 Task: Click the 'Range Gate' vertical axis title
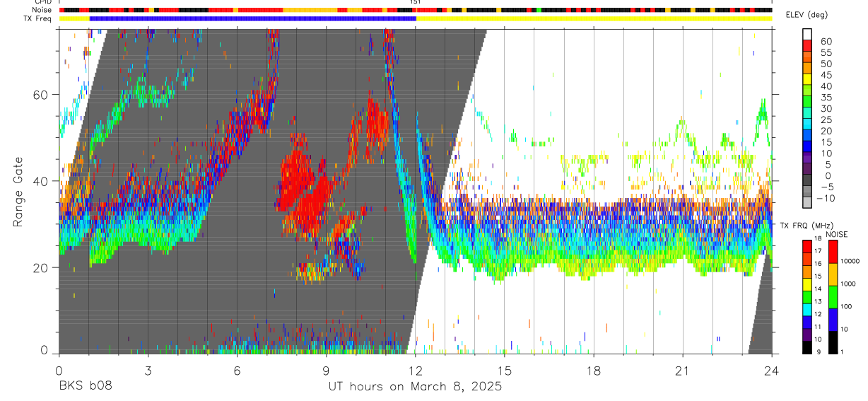(x=18, y=193)
